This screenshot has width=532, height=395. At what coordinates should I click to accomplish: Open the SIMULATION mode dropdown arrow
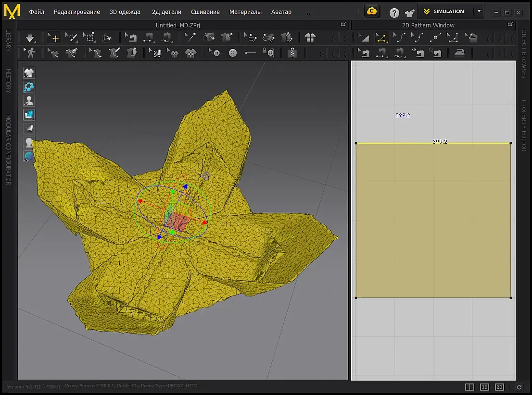click(479, 12)
